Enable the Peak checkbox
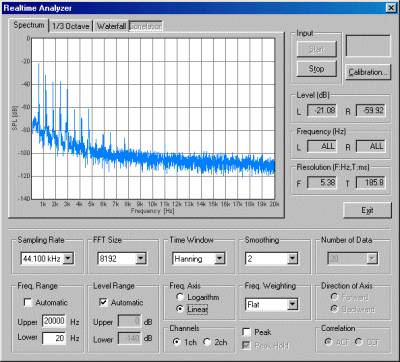This screenshot has height=362, width=400. pyautogui.click(x=247, y=332)
